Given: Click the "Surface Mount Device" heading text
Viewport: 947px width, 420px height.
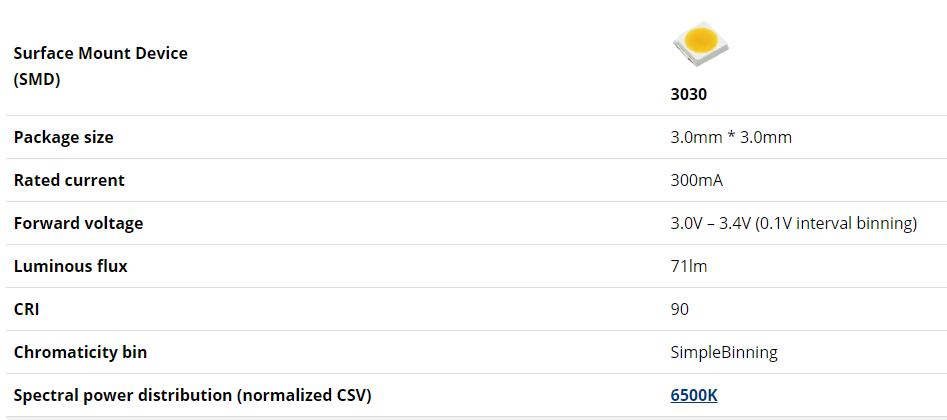Looking at the screenshot, I should coord(100,53).
